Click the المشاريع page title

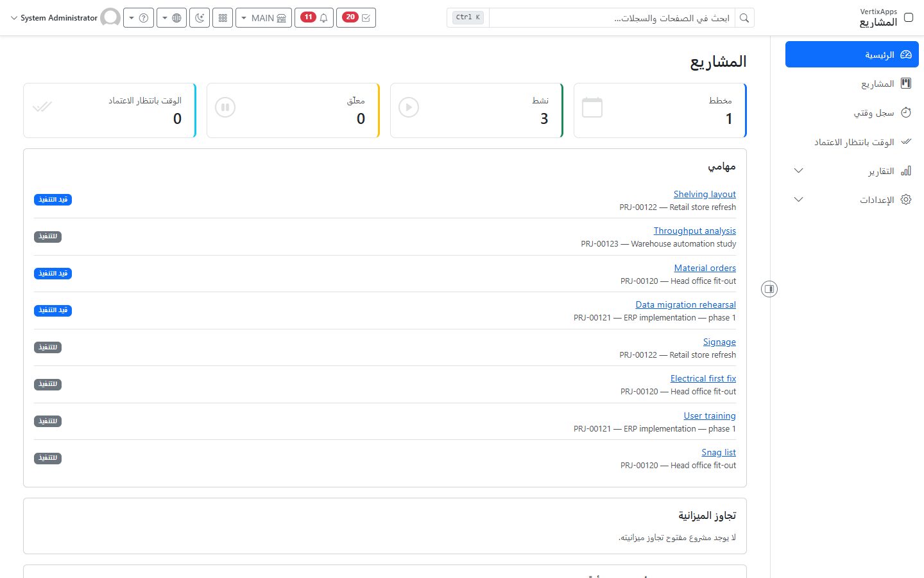click(718, 62)
